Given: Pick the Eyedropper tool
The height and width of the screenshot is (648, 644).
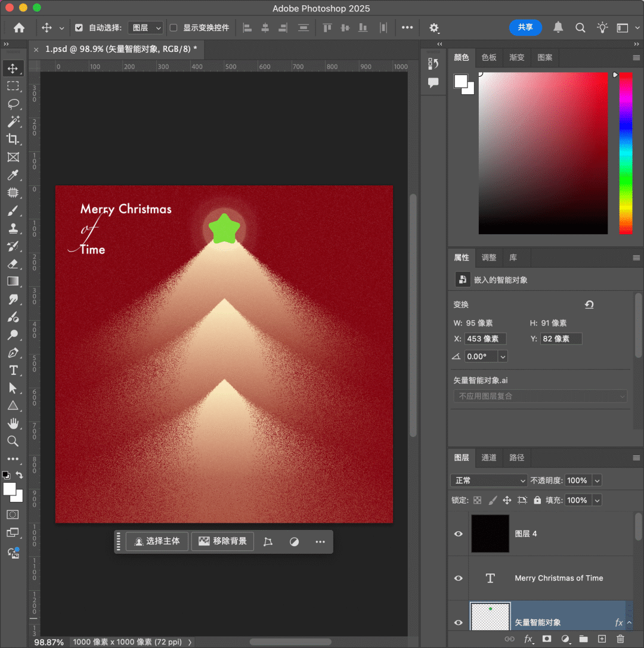Looking at the screenshot, I should coord(13,175).
